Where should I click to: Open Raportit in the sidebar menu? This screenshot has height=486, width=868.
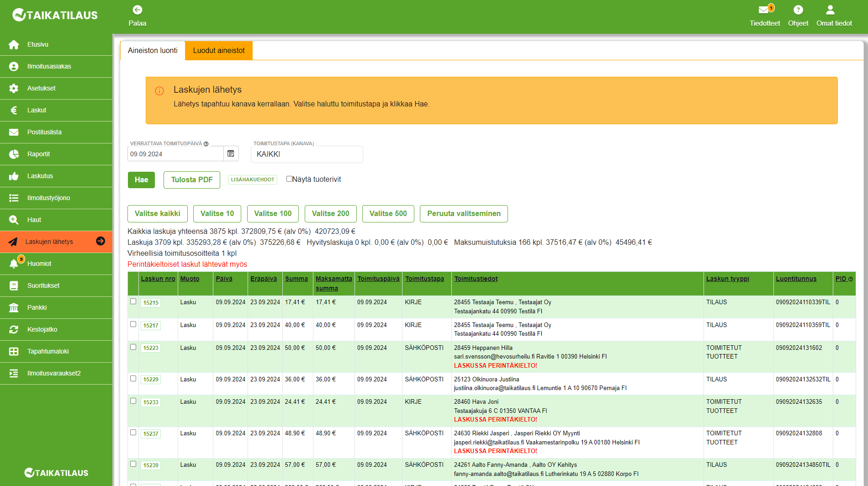[56, 154]
